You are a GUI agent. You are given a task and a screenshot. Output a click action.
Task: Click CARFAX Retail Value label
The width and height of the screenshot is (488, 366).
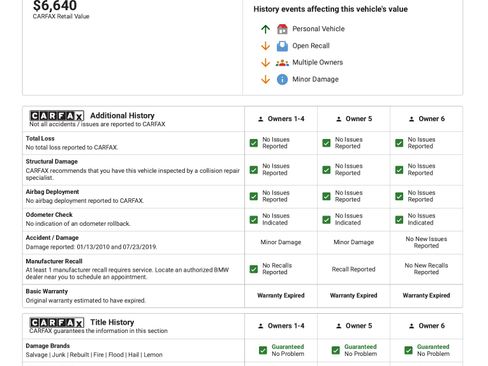tap(61, 16)
